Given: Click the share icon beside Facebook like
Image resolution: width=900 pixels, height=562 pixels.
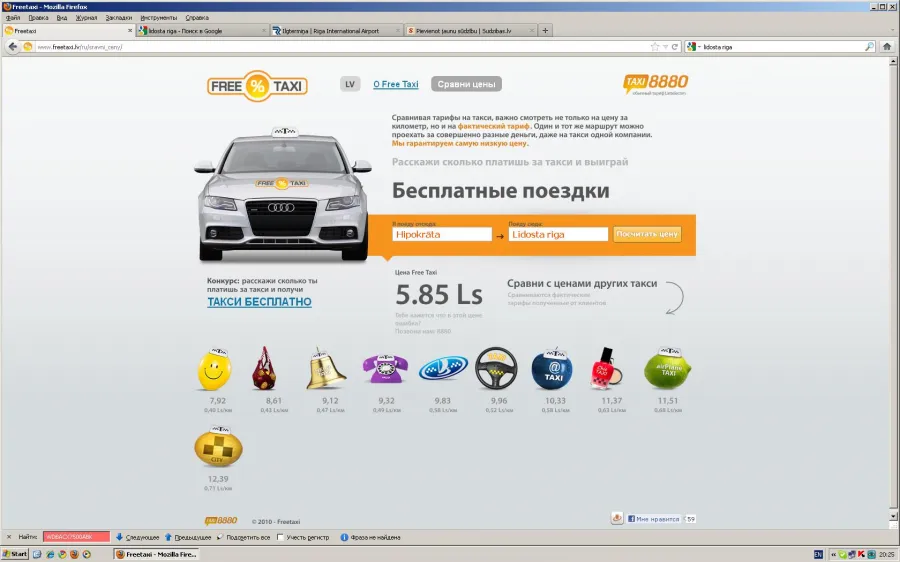Looking at the screenshot, I should pyautogui.click(x=617, y=518).
